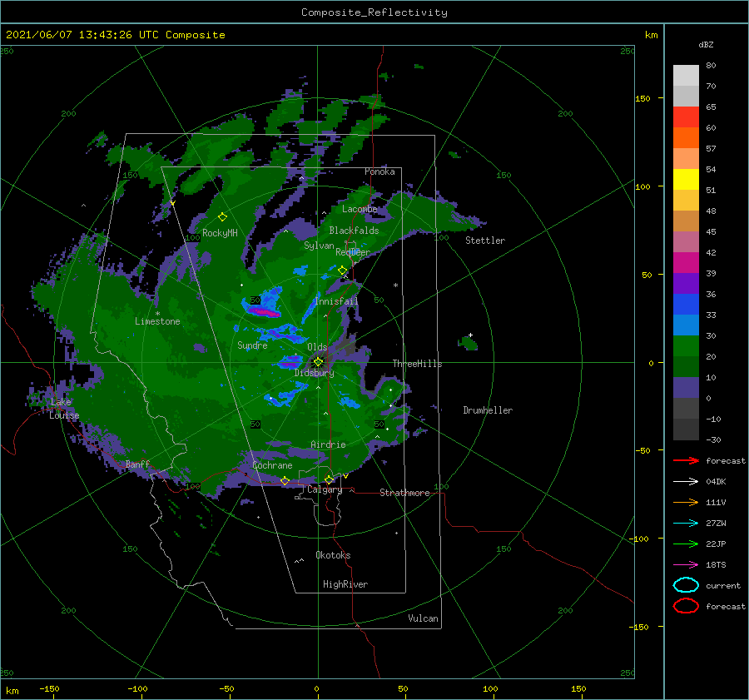Click the red 65 dBZ color swatch
749x700 pixels.
point(686,117)
